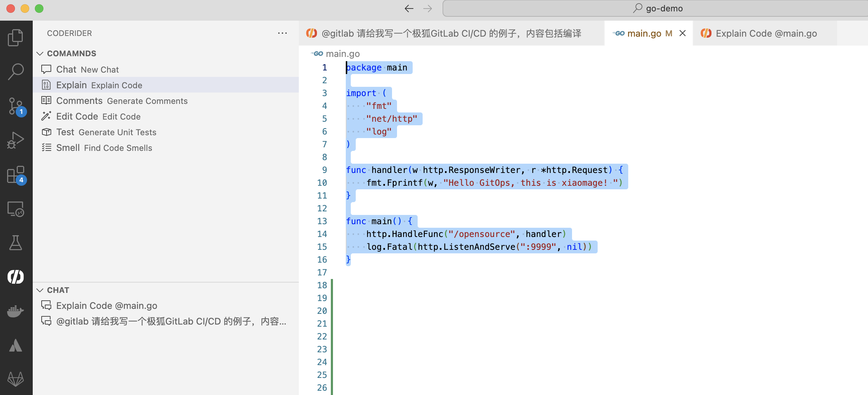Switch to the main.go editor tab
This screenshot has width=868, height=395.
coord(644,33)
